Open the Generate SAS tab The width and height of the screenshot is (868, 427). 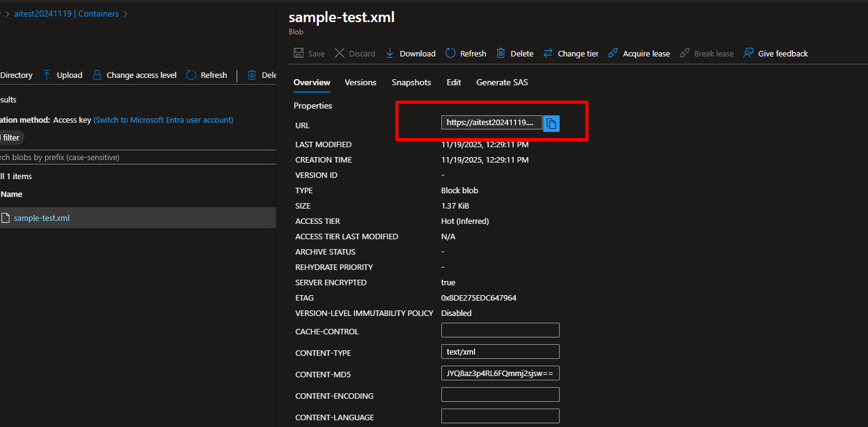501,82
